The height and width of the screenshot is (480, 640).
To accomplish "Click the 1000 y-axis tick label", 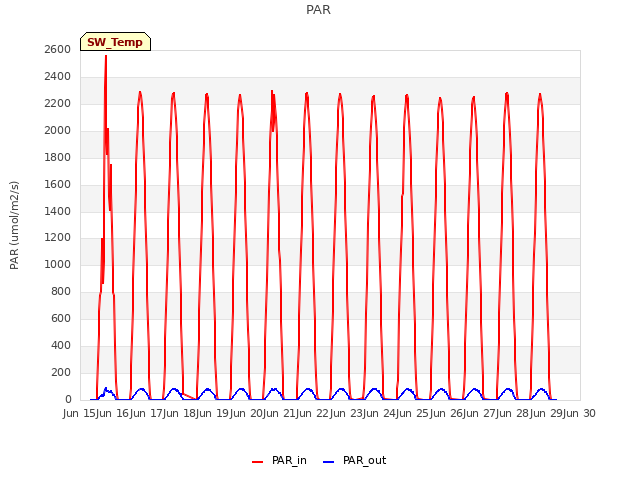I will pos(58,264).
